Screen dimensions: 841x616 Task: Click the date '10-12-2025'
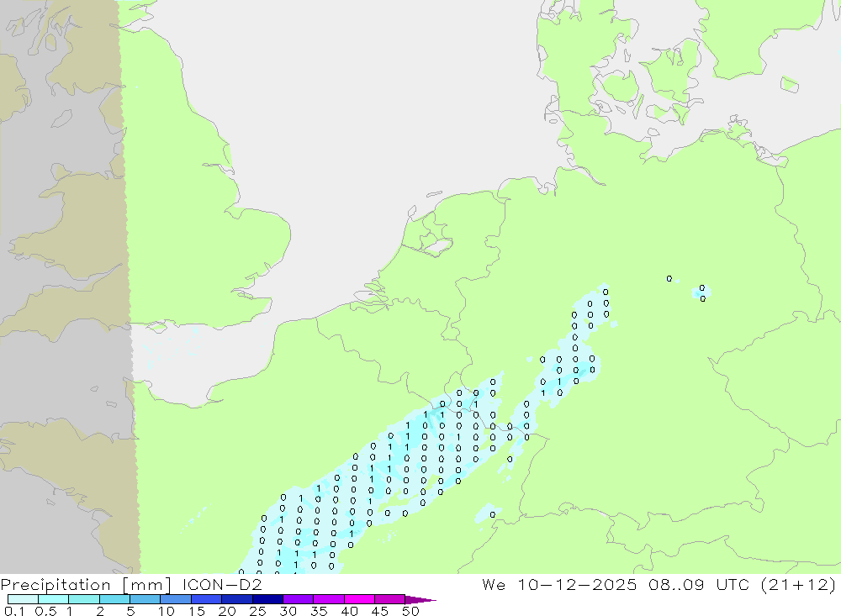(577, 584)
